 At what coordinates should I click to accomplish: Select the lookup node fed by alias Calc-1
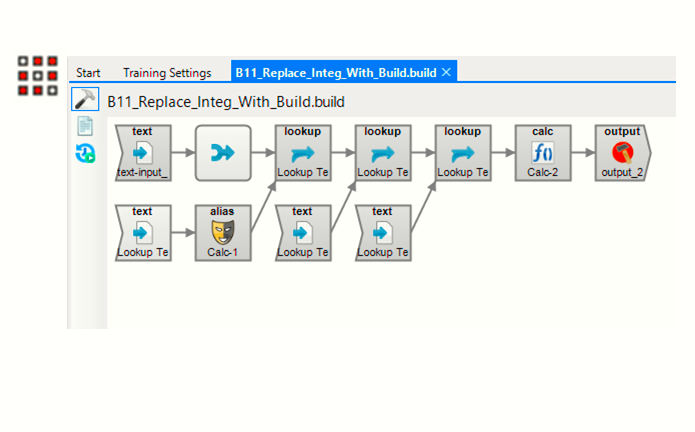(x=302, y=153)
